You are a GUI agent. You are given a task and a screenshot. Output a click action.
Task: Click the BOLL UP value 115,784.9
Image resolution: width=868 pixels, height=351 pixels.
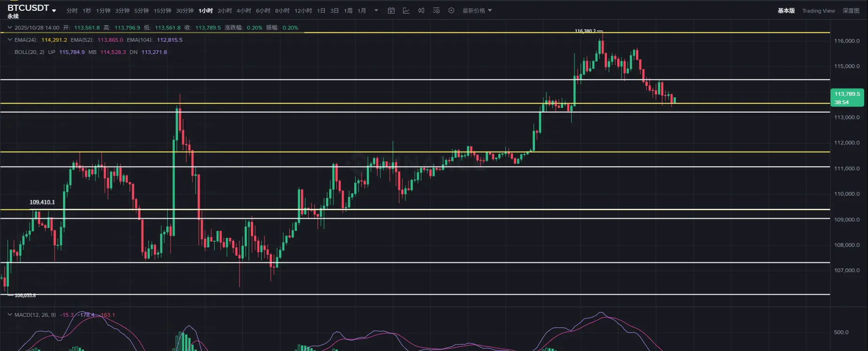(72, 52)
